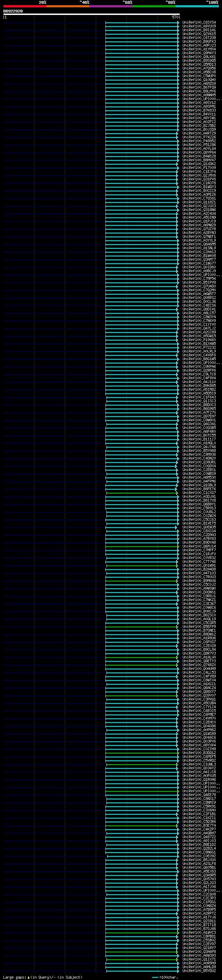The image size is (222, 980).
Task: Select the UniRef100_A9SPM1 label
Action: coord(199,106)
